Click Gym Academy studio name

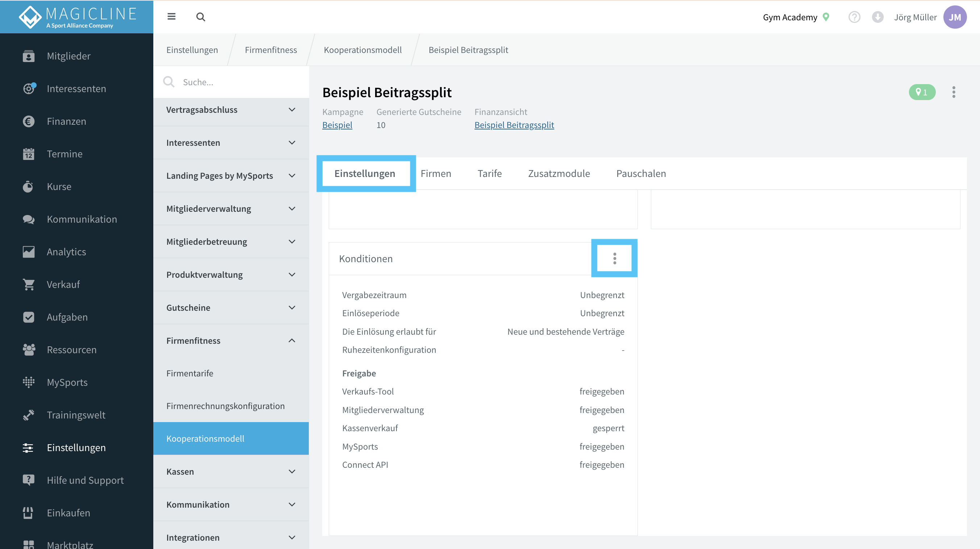pyautogui.click(x=790, y=17)
